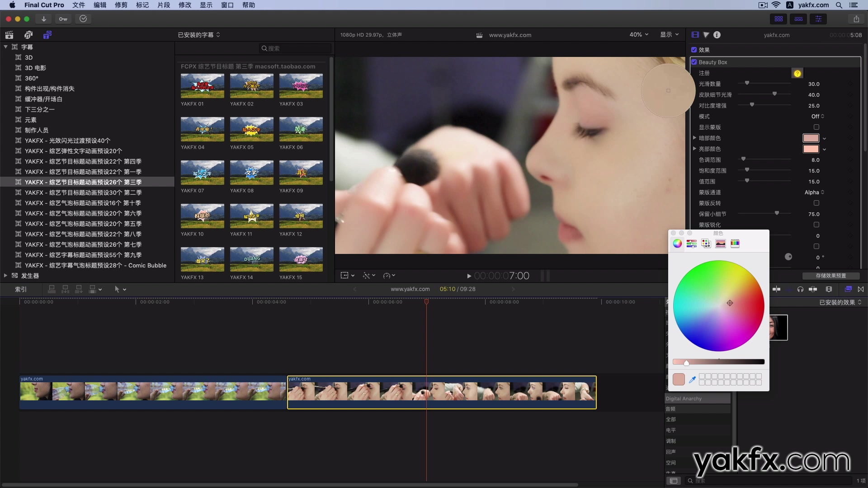Enable the 显示蒙版 checkbox
868x488 pixels.
[x=816, y=127]
